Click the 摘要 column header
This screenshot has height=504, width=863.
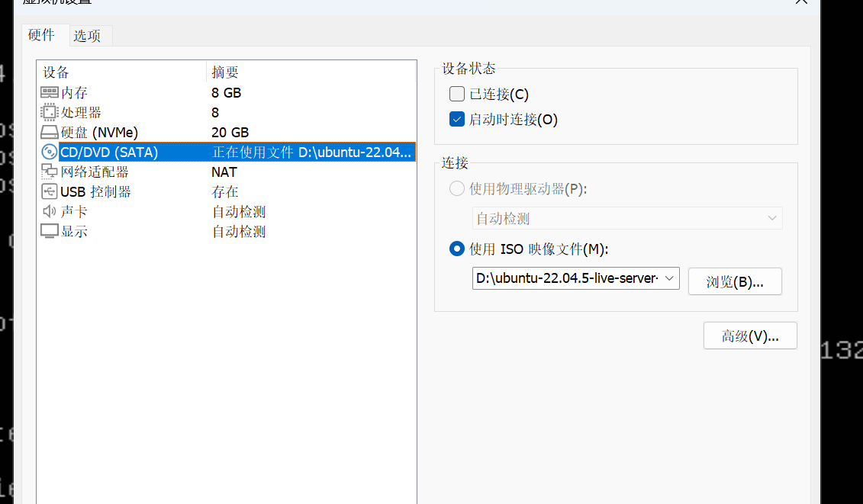[311, 72]
